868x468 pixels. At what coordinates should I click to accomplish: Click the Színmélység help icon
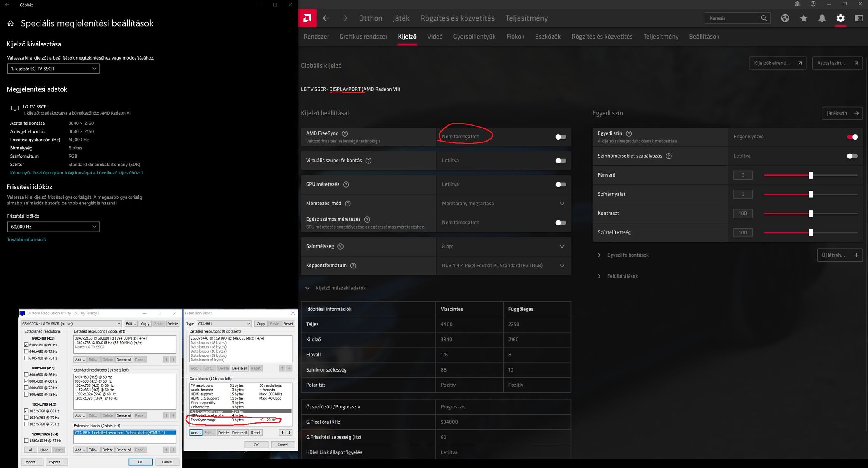(x=340, y=246)
